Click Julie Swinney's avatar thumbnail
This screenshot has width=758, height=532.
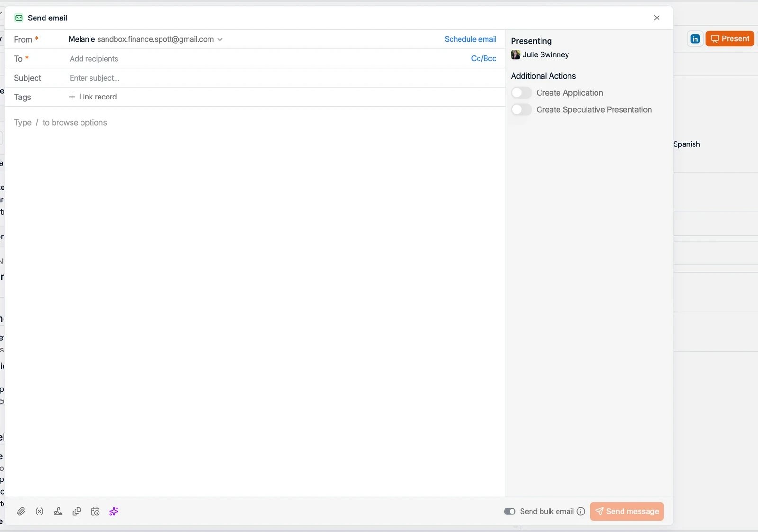click(515, 54)
